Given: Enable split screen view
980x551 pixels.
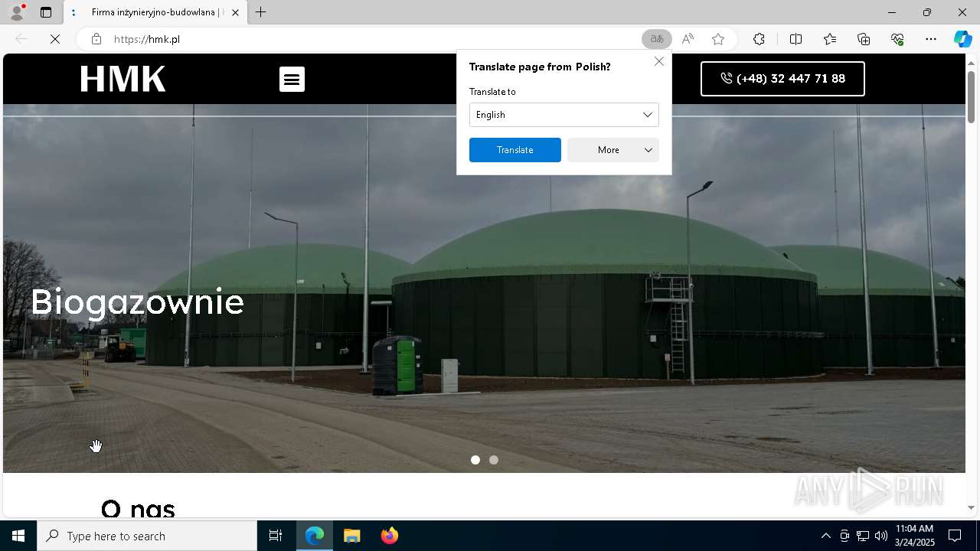Looking at the screenshot, I should tap(795, 39).
